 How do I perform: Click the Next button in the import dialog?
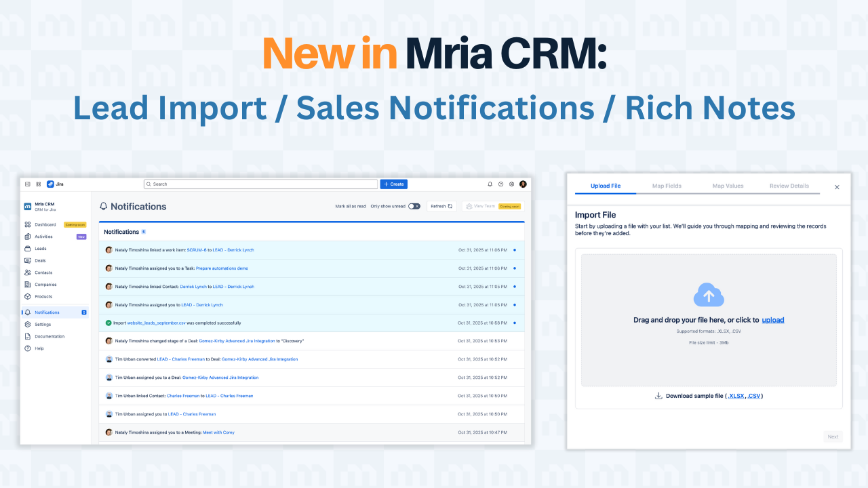[833, 436]
